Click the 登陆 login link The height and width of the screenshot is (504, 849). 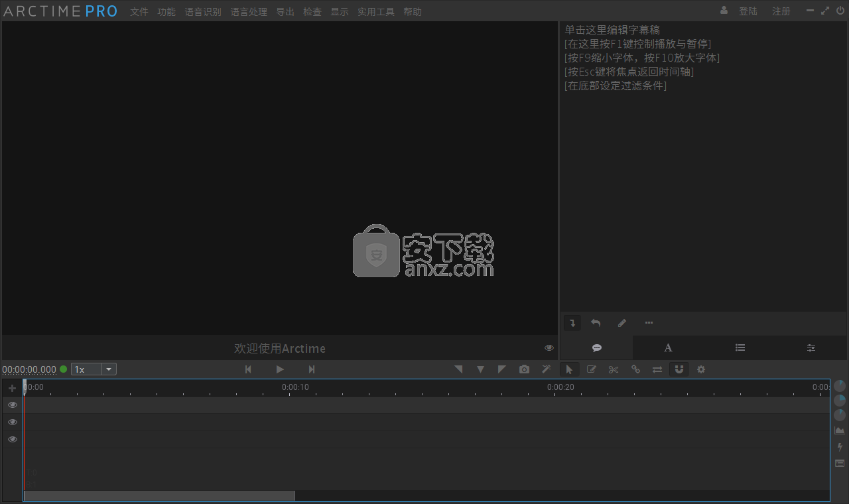pos(748,11)
